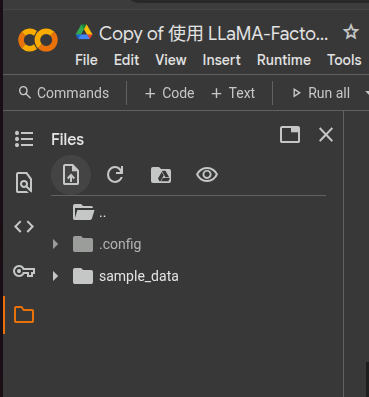This screenshot has width=369, height=397.
Task: Open Files panel in new tab icon
Action: [290, 135]
